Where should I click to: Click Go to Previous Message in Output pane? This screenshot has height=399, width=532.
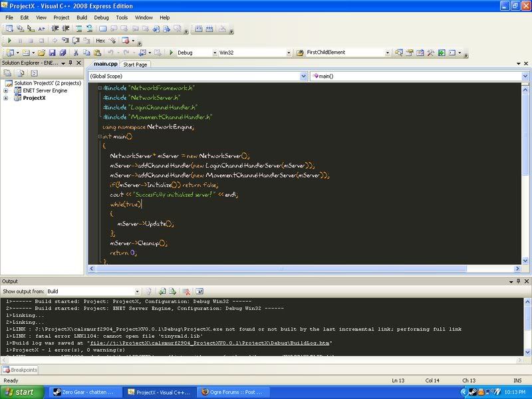(162, 291)
